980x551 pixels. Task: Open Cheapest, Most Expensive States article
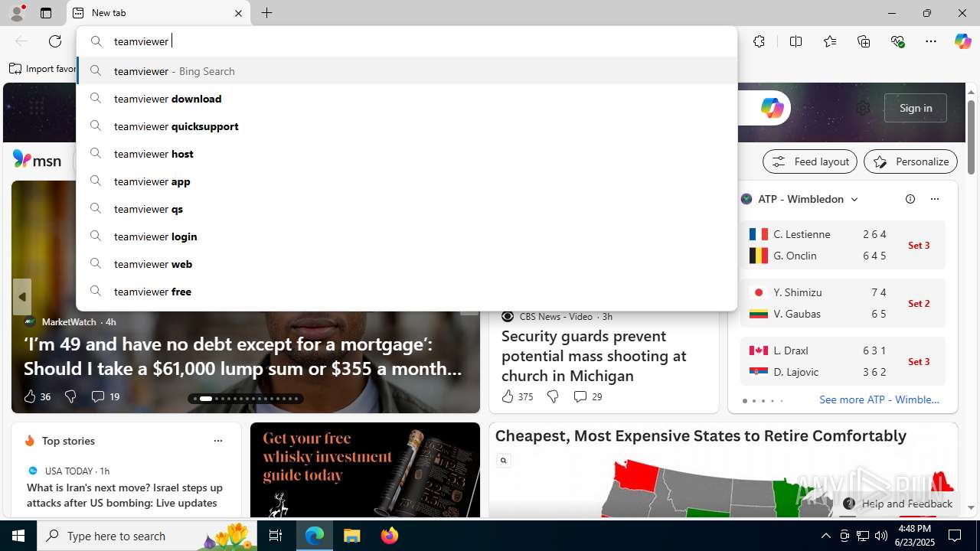tap(701, 435)
